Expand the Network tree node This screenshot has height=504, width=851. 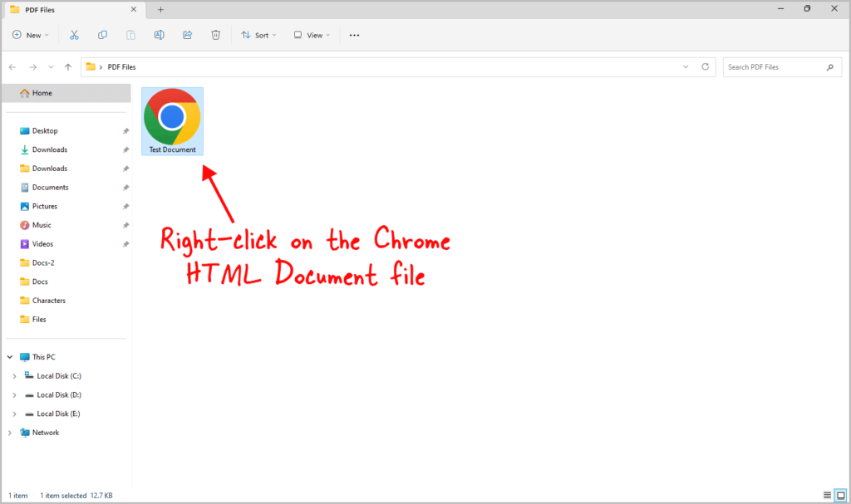pos(10,433)
